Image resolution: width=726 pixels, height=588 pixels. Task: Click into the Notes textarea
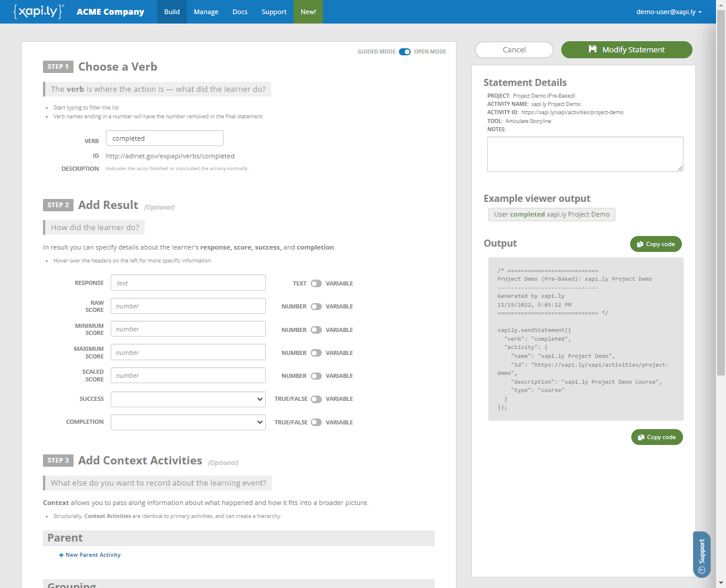pos(585,154)
